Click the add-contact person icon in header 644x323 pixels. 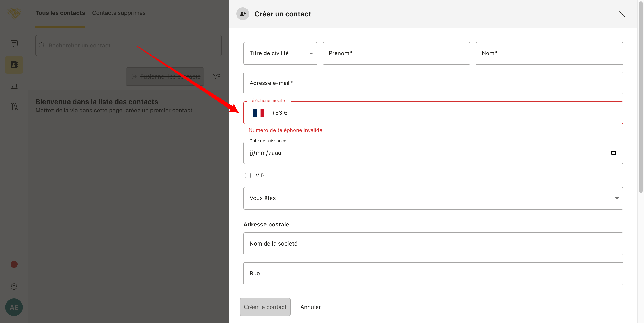(243, 14)
